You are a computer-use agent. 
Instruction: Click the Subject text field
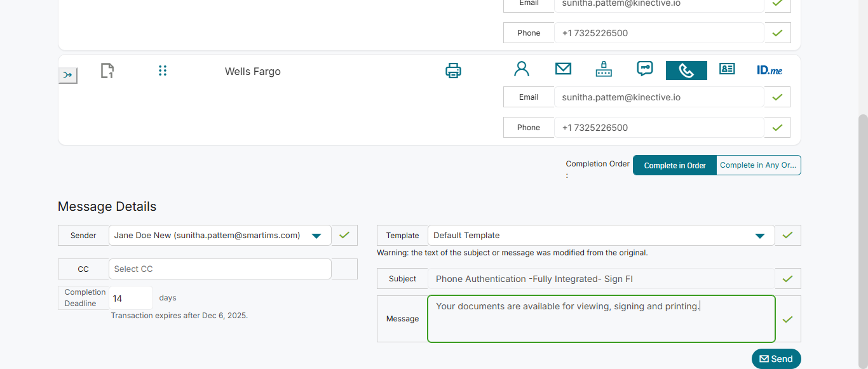pyautogui.click(x=600, y=279)
